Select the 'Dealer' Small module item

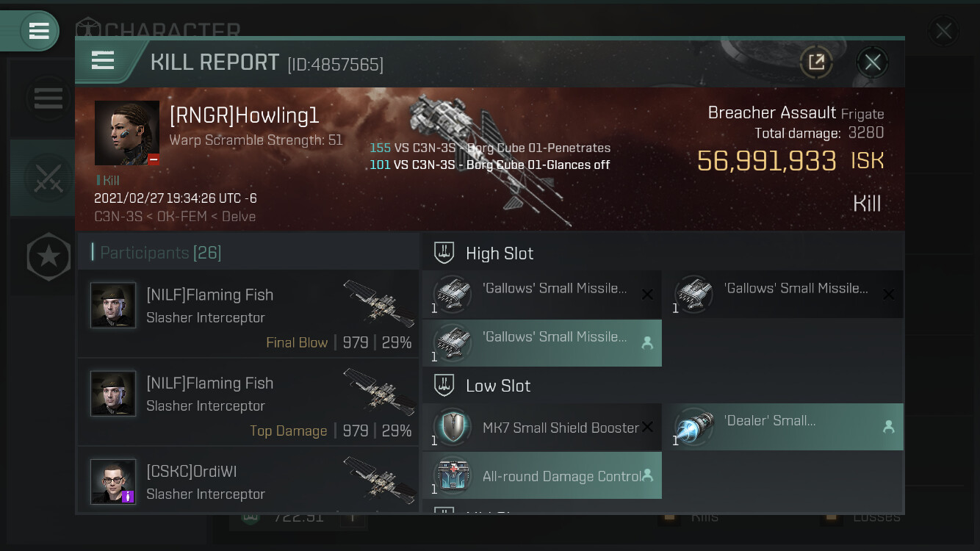784,427
